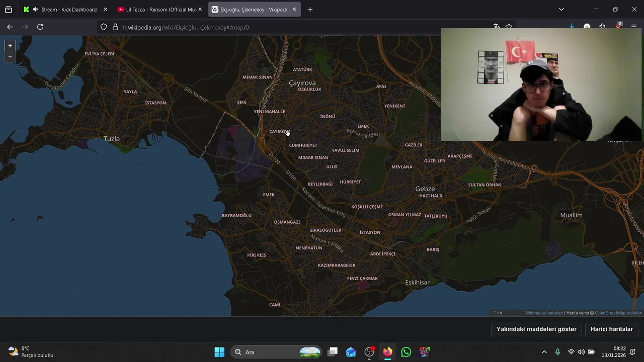
Task: Open the extensions puzzle-piece menu
Action: (603, 27)
